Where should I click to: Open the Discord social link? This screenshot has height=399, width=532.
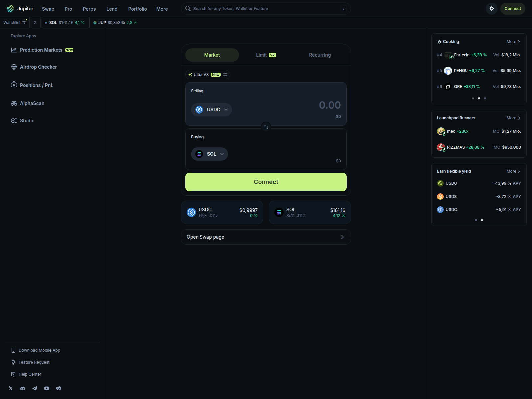pos(23,388)
